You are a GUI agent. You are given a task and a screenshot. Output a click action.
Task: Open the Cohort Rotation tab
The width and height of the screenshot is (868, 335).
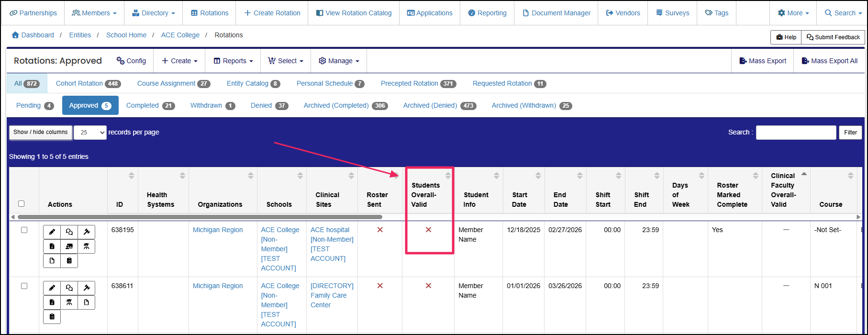(88, 84)
